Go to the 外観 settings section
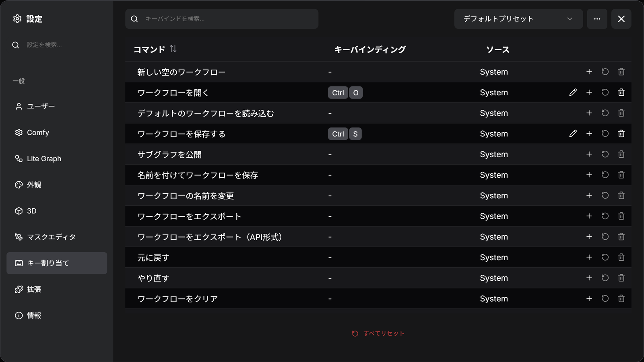 [x=57, y=185]
